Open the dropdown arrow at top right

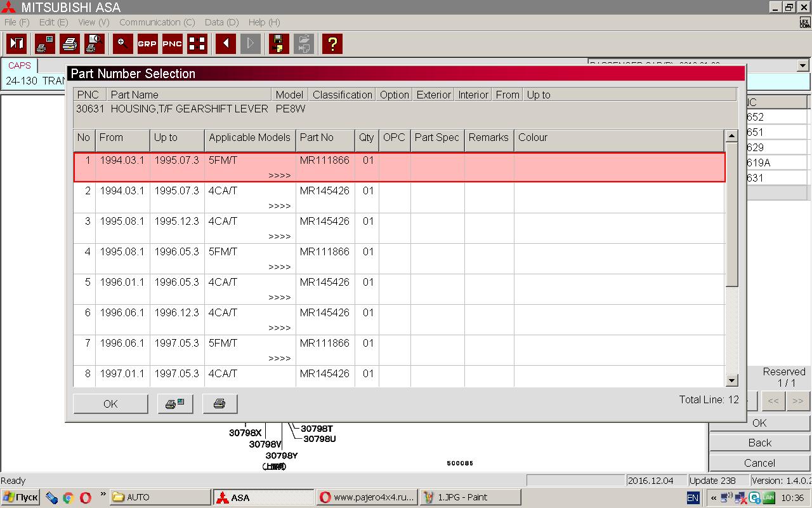click(x=802, y=65)
